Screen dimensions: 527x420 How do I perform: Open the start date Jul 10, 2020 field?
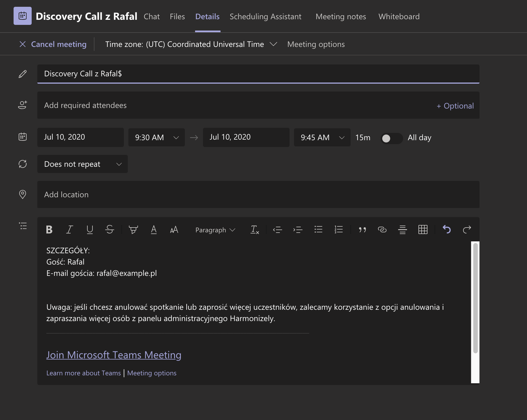coord(81,137)
